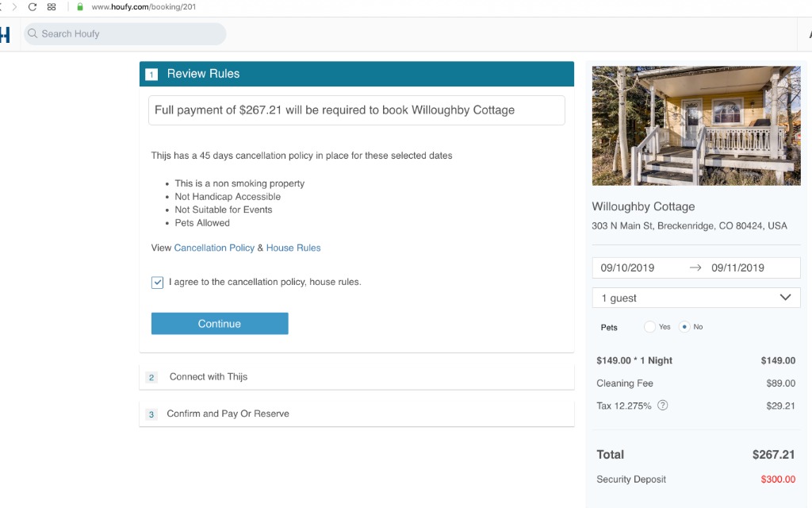Click the Houfy logo icon

(4, 34)
